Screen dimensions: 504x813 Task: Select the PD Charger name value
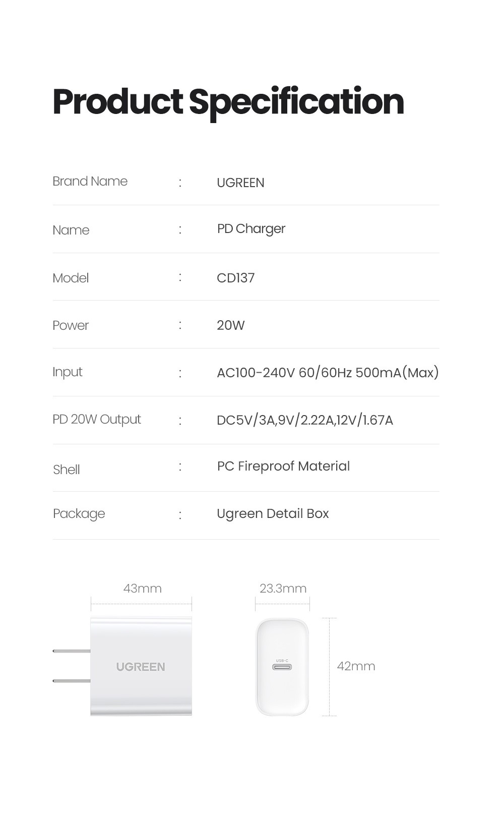click(x=251, y=229)
